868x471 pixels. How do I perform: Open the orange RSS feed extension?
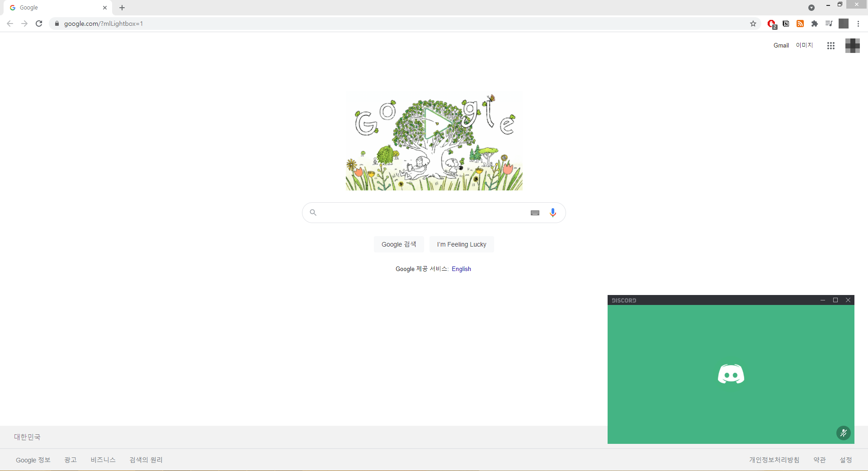(x=800, y=24)
